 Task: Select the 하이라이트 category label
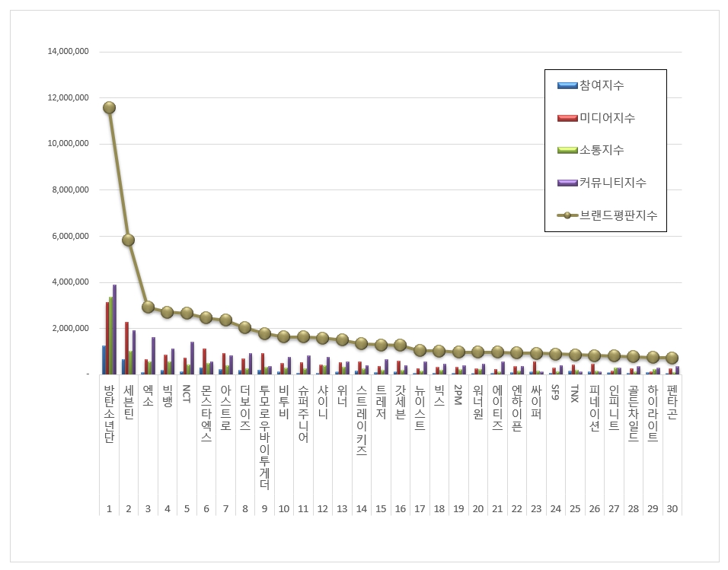point(653,413)
